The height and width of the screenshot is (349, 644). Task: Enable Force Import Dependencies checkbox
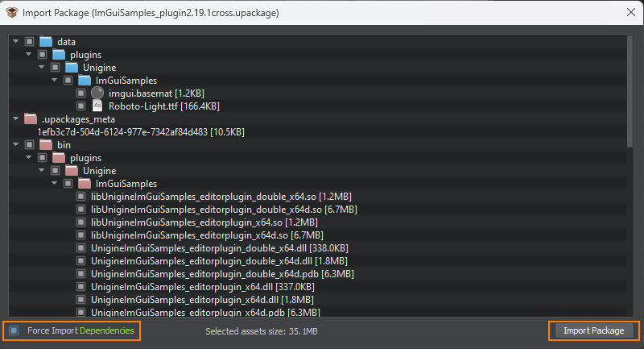click(x=14, y=330)
